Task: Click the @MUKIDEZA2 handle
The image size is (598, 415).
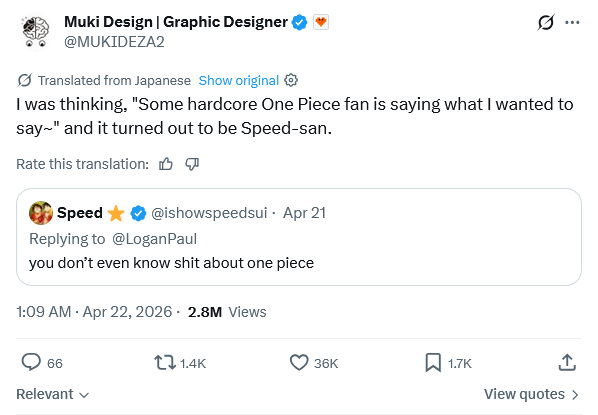Action: 114,42
